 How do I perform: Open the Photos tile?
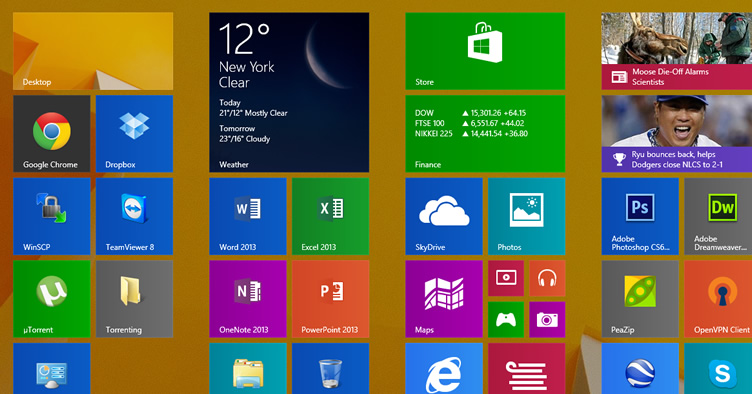coord(527,216)
